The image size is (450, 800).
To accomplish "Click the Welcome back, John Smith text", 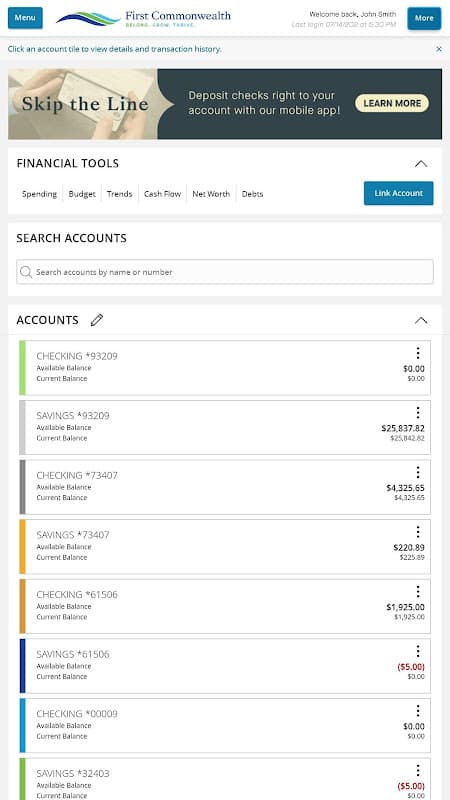I will point(353,14).
